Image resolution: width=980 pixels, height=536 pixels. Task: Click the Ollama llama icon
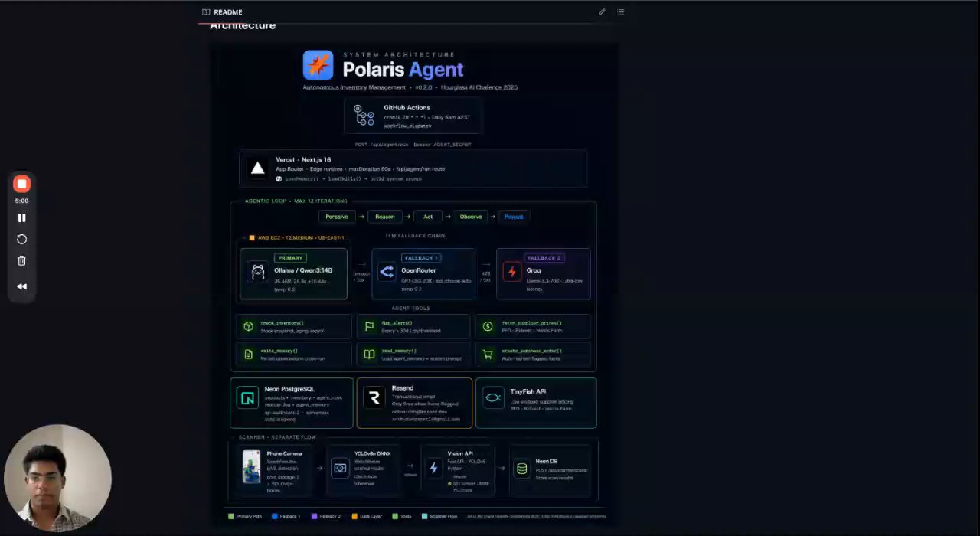(258, 272)
